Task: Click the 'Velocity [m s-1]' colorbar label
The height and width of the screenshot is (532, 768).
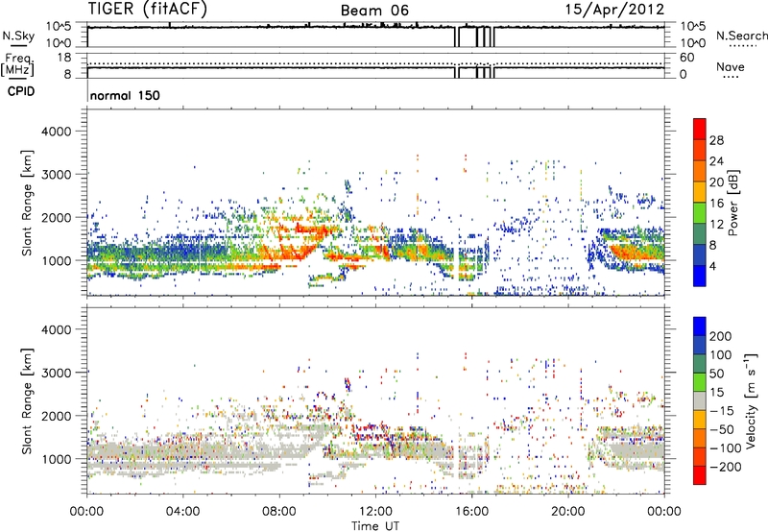Action: [x=751, y=400]
